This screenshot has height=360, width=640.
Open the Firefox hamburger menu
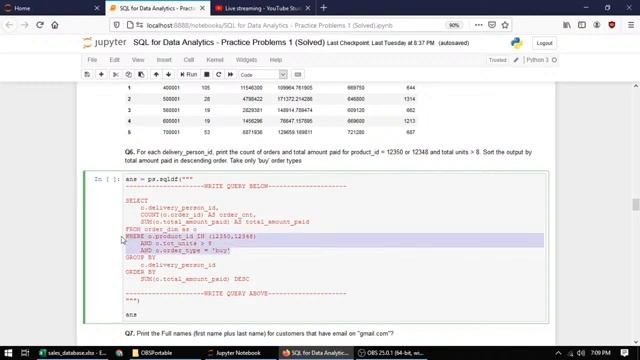631,25
